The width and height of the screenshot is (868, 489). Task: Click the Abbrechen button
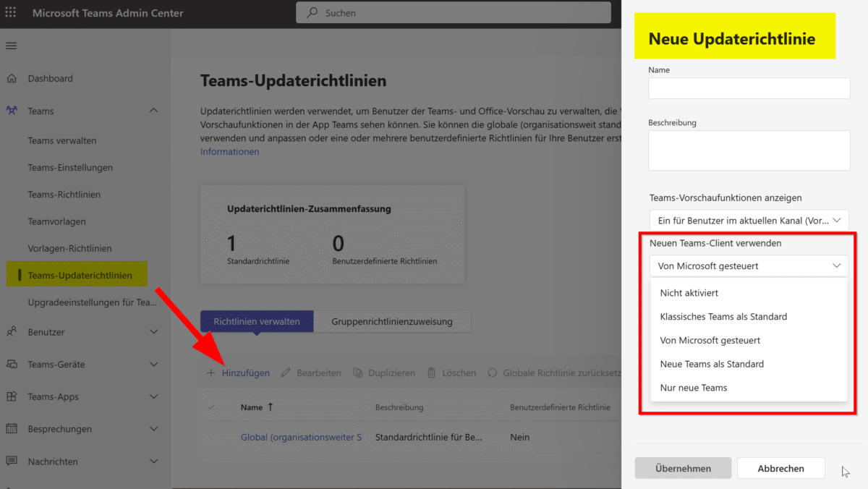(780, 468)
